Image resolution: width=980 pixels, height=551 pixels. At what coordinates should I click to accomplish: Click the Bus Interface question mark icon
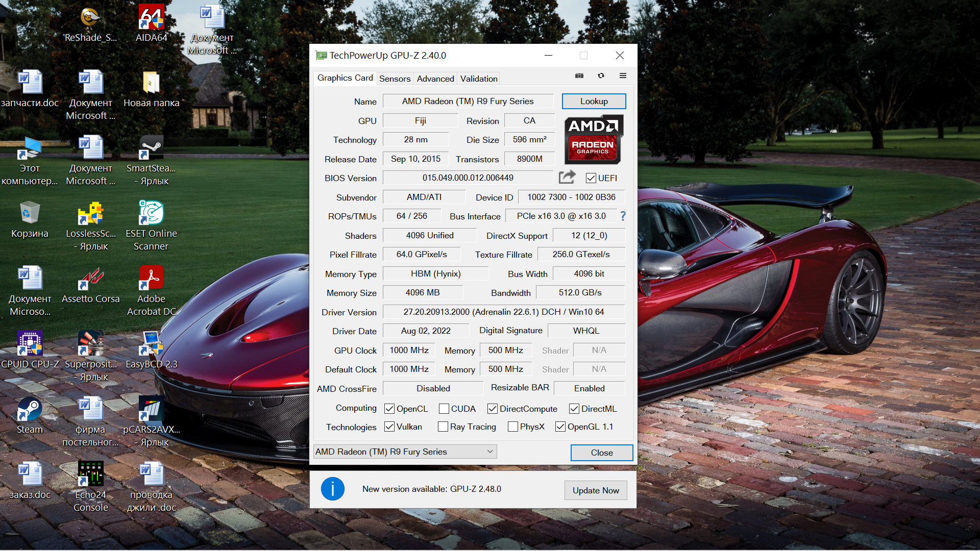point(623,216)
